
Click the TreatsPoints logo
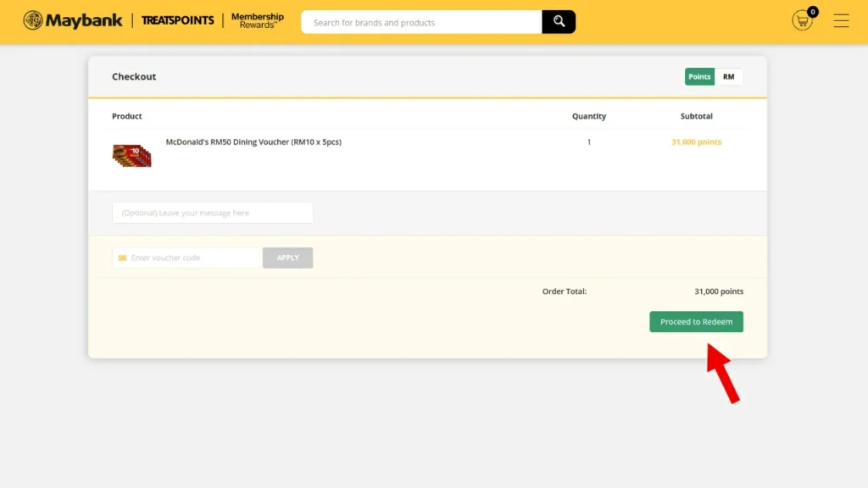click(177, 20)
